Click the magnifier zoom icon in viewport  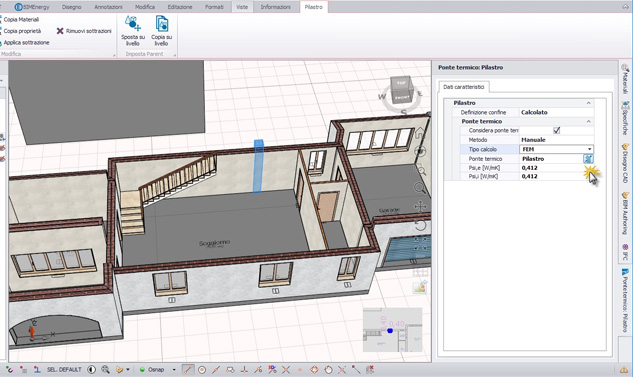click(x=420, y=188)
